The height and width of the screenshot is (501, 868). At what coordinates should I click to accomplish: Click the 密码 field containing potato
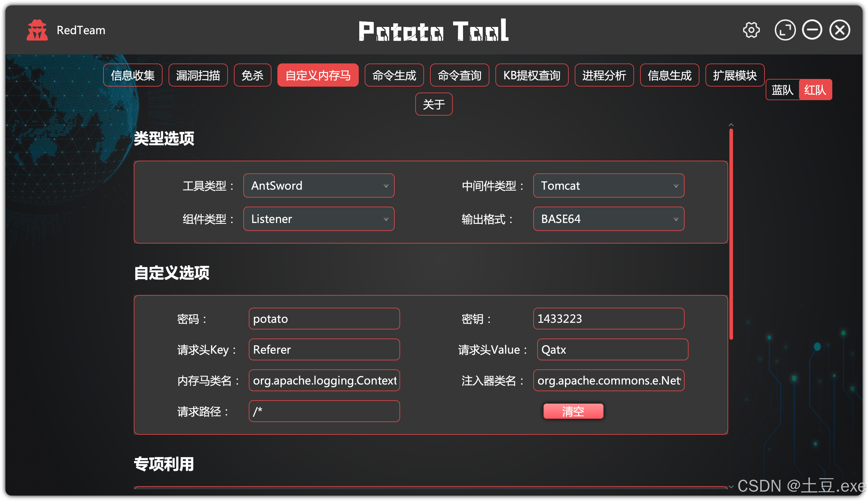[324, 319]
